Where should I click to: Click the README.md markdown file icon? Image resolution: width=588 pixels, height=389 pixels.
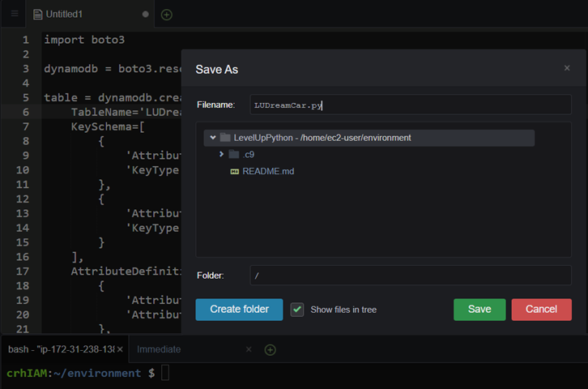234,172
